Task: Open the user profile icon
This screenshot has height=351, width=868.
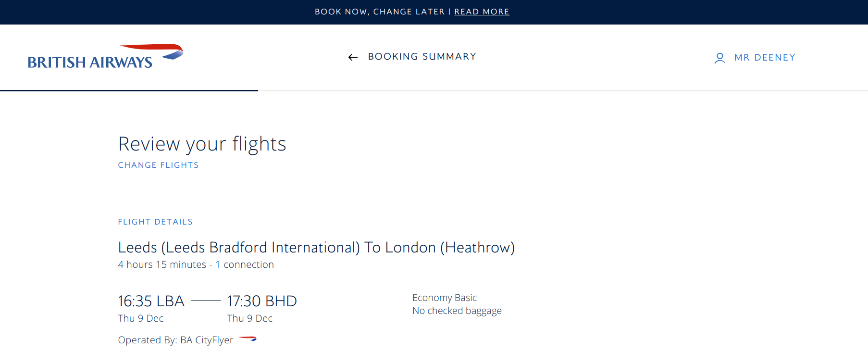Action: point(719,58)
